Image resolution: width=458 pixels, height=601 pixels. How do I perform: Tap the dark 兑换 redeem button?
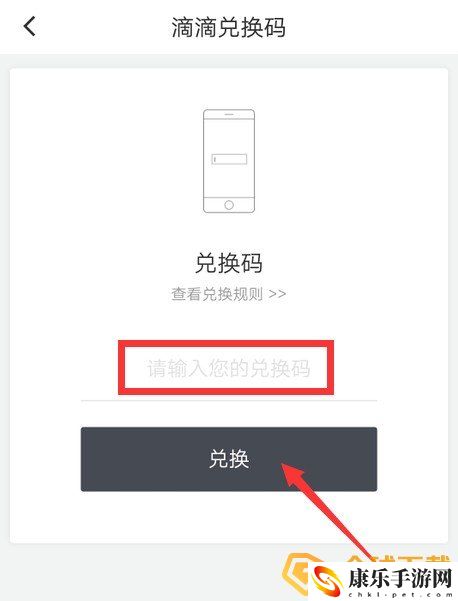(x=229, y=459)
